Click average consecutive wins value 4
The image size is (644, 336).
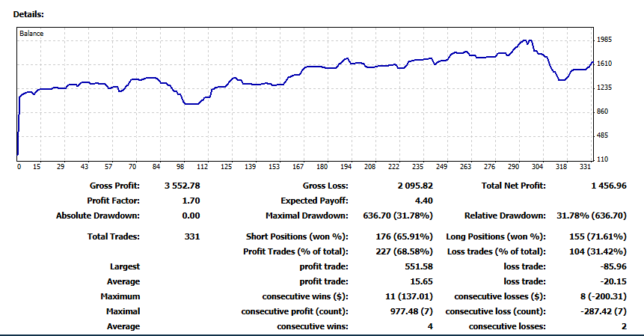tap(430, 326)
